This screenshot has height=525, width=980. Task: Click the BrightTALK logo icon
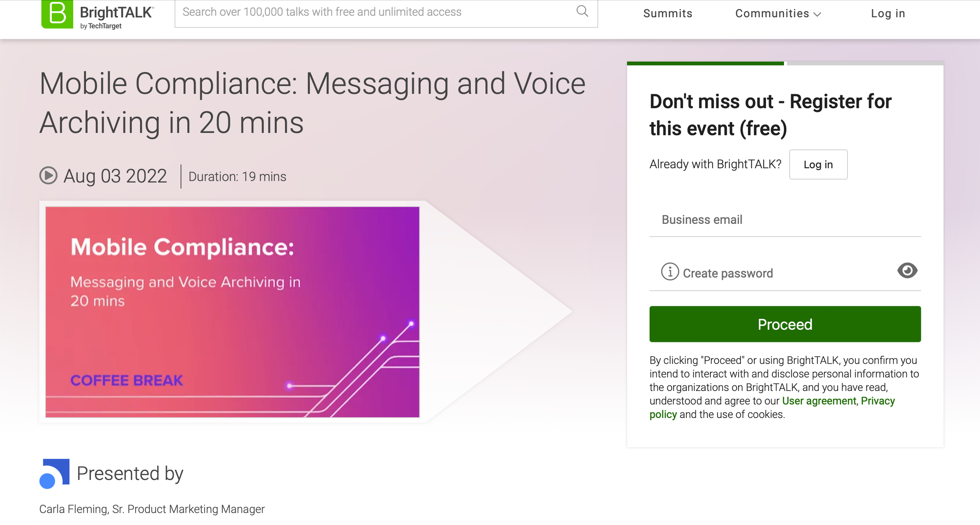click(x=57, y=14)
